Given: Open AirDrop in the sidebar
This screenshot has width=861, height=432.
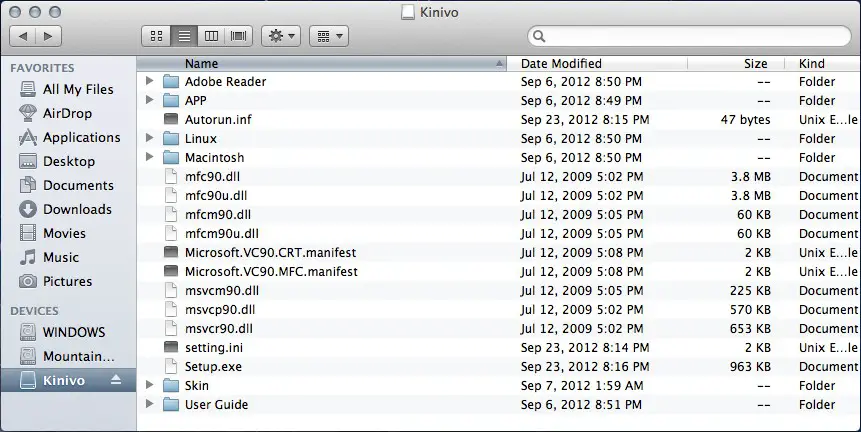Looking at the screenshot, I should coord(68,113).
